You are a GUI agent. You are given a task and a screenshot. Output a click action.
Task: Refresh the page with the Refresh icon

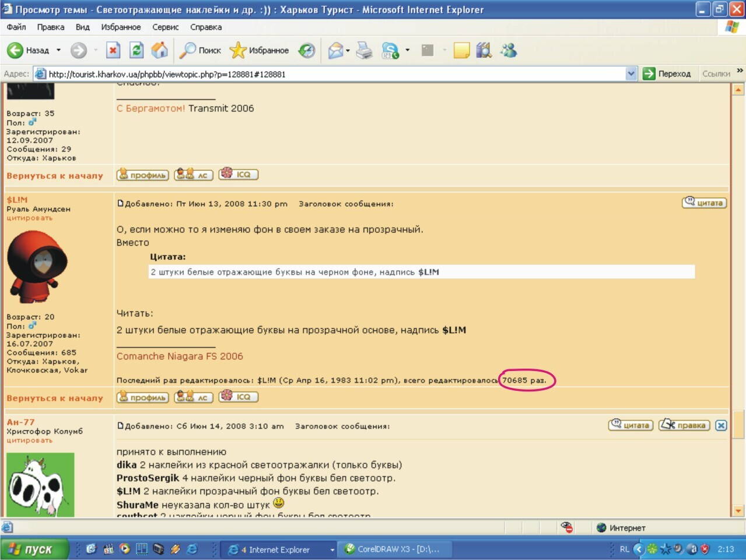tap(136, 51)
